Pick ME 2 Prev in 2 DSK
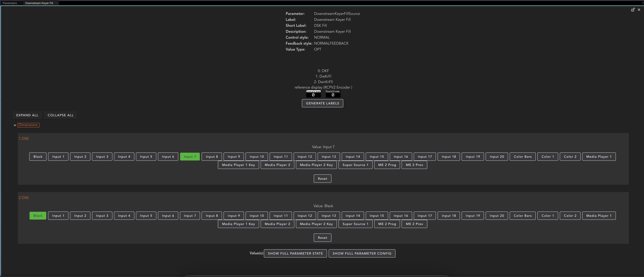Screen dimensions: 644x277 coord(414,224)
